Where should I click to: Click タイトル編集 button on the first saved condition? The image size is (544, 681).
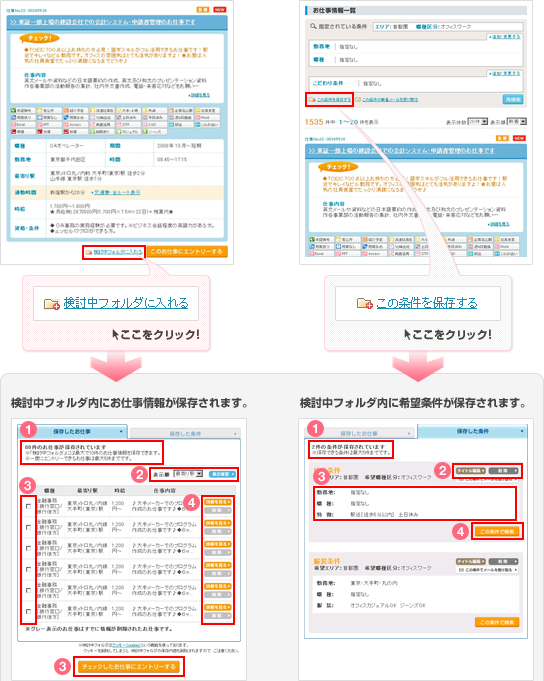tap(471, 471)
